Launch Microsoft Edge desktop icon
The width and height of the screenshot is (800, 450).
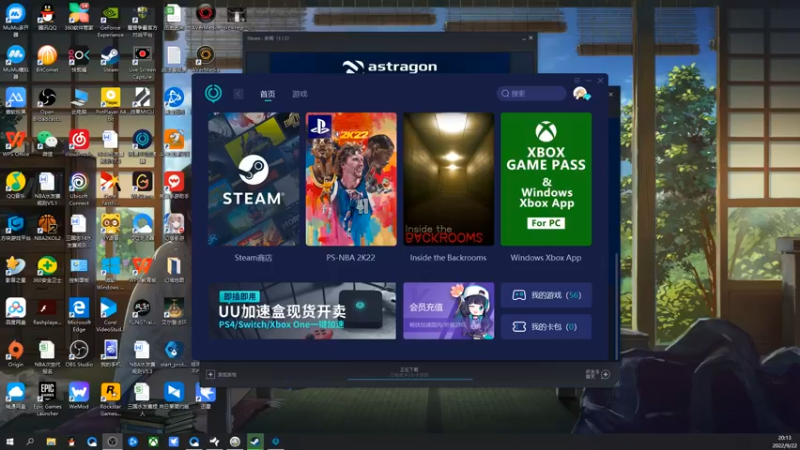click(79, 315)
